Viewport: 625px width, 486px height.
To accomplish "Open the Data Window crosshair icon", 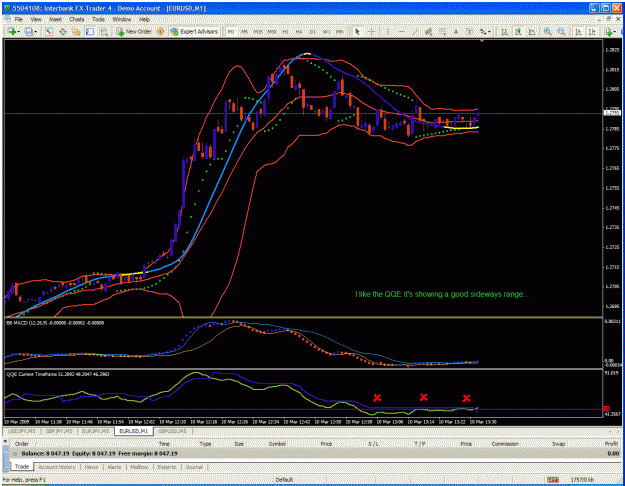I will [63, 31].
